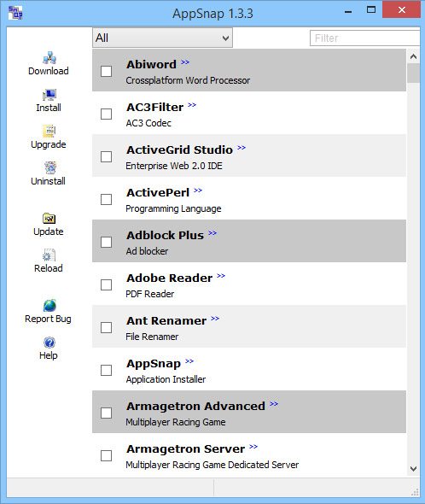Click the Install computer icon

coord(49,95)
